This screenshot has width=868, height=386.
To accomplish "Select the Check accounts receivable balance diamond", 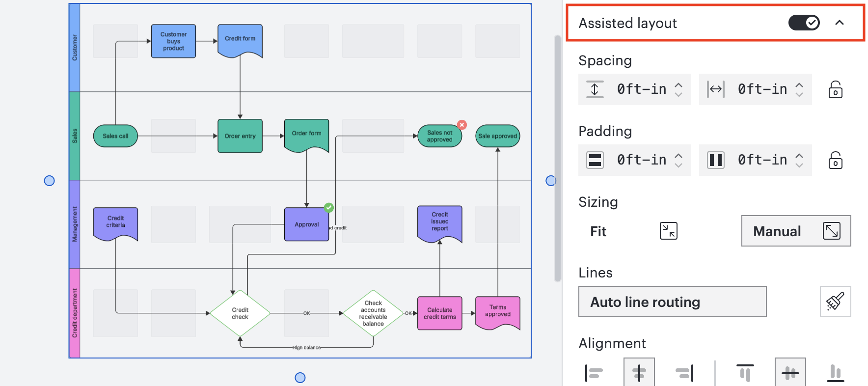I will [373, 313].
